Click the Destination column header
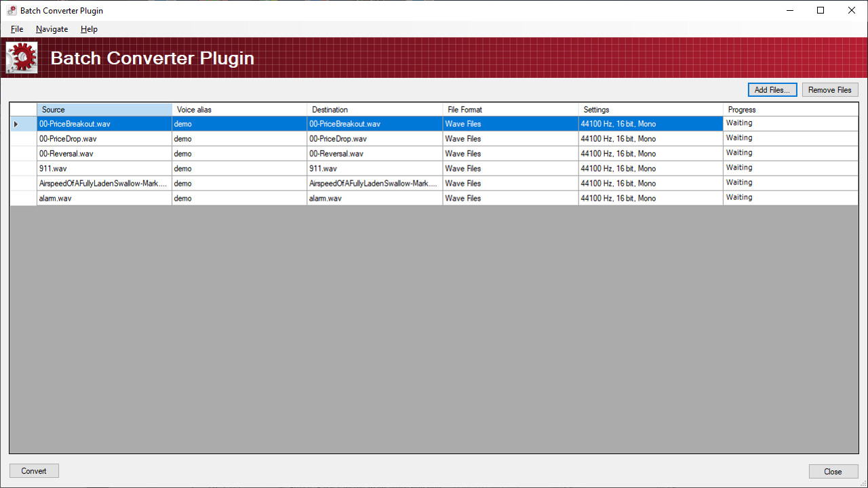The image size is (868, 488). 374,109
